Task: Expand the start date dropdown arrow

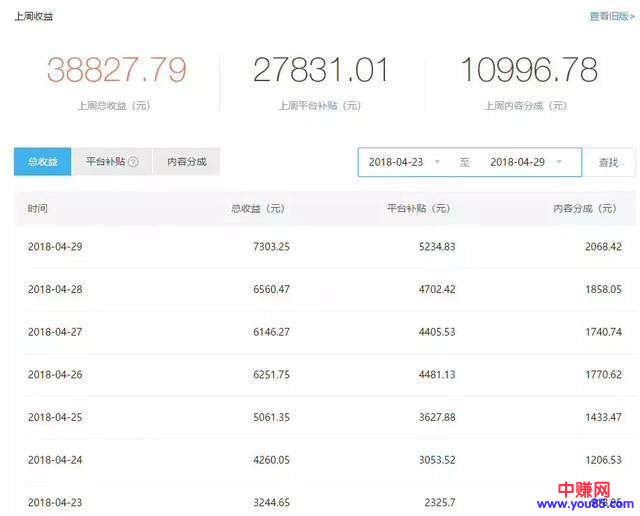Action: pyautogui.click(x=437, y=162)
